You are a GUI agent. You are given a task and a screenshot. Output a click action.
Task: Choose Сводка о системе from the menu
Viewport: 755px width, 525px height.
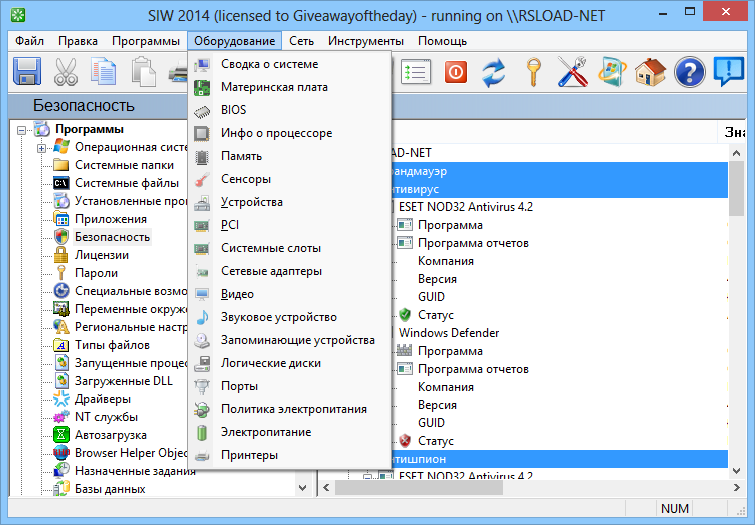tap(289, 64)
